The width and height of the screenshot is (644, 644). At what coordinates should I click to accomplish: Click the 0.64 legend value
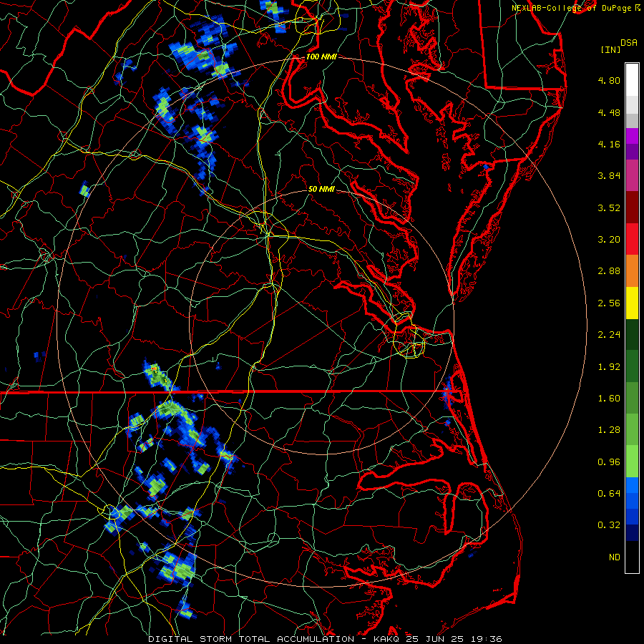coord(609,493)
